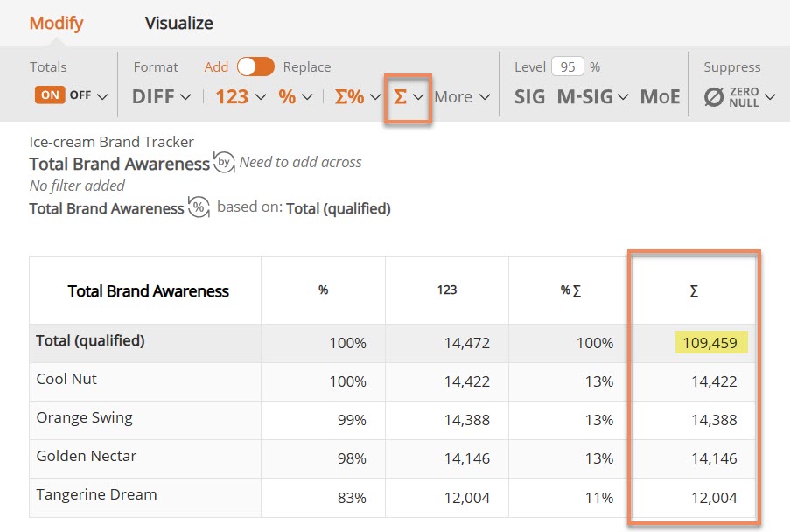Click the sigma percent format icon
The height and width of the screenshot is (532, 790).
[x=349, y=96]
